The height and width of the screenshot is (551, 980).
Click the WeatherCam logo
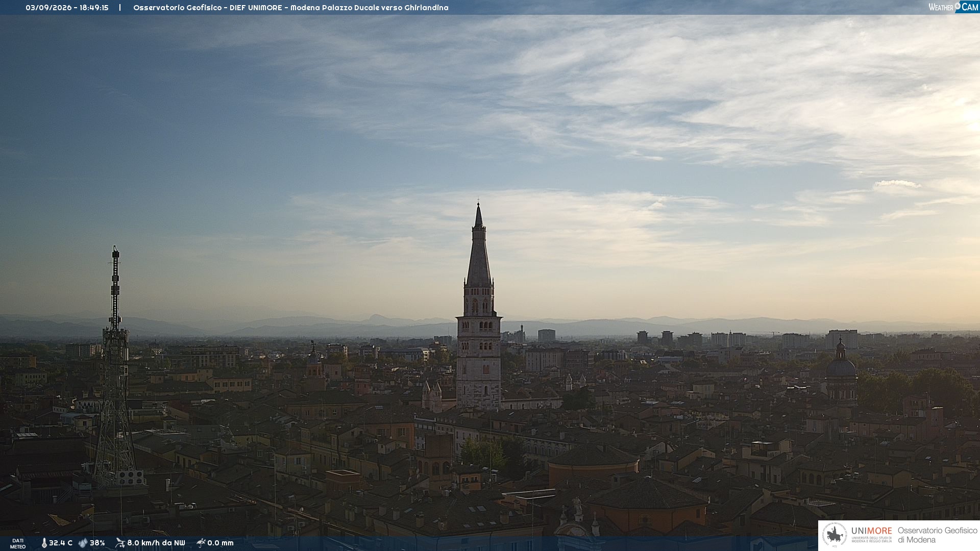click(x=953, y=7)
